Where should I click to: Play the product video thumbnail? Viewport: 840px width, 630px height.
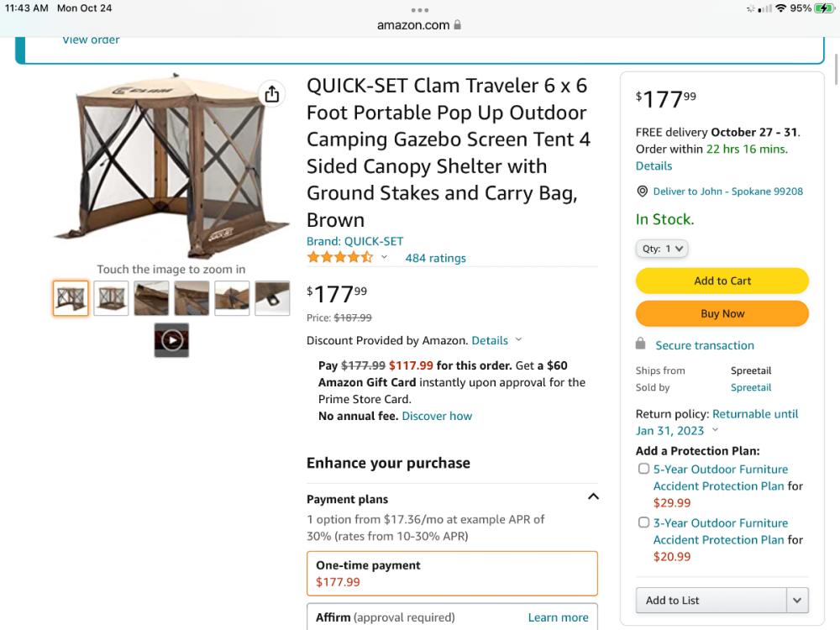171,340
